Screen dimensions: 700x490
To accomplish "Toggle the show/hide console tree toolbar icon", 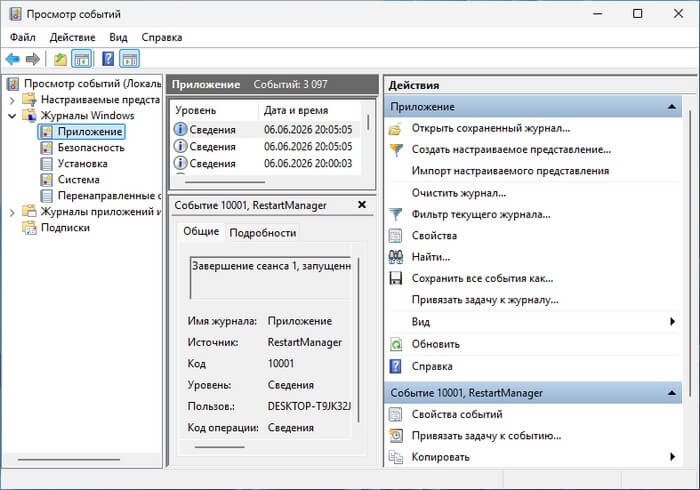I will pos(82,59).
